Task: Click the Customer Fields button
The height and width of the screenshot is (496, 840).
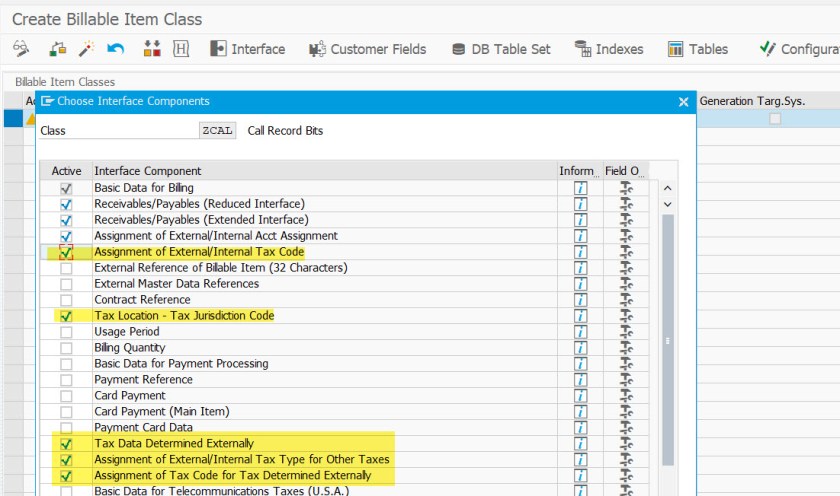Action: pyautogui.click(x=367, y=49)
